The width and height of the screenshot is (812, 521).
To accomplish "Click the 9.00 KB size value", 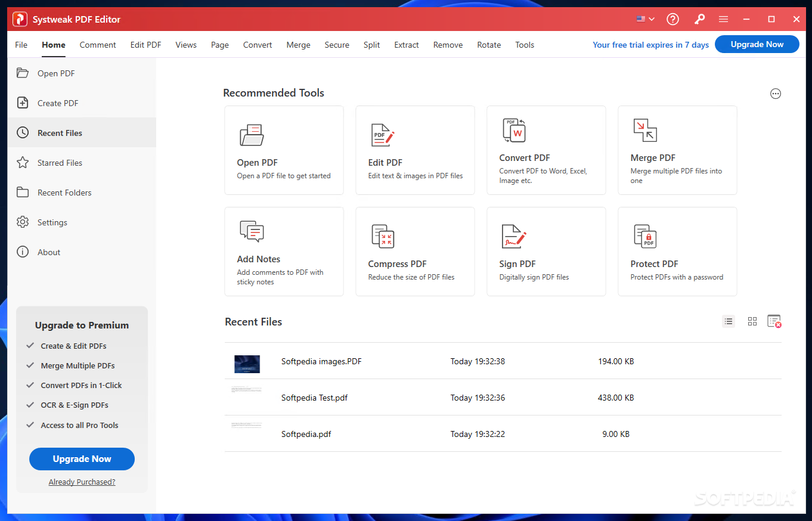I will 616,434.
